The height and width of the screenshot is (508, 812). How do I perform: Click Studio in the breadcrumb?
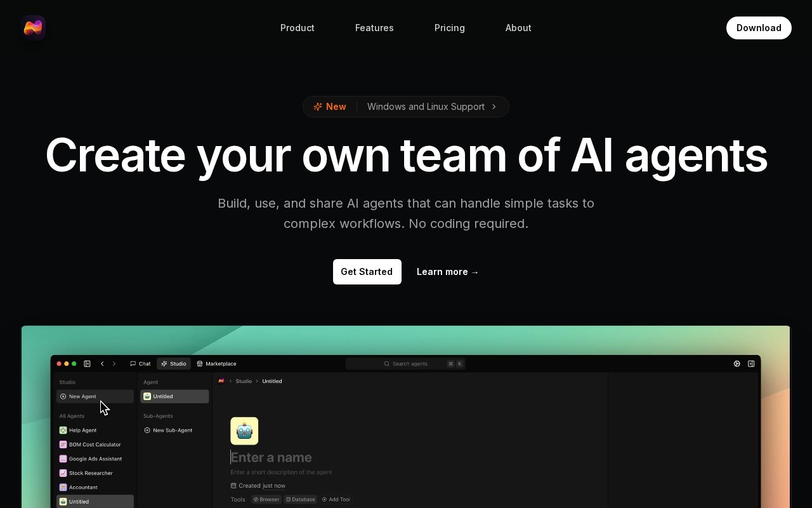point(244,381)
